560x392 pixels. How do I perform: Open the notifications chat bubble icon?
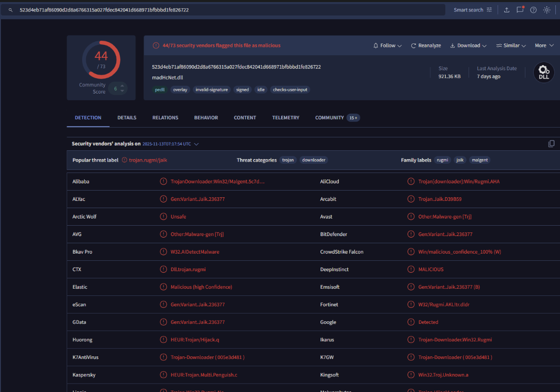click(520, 10)
